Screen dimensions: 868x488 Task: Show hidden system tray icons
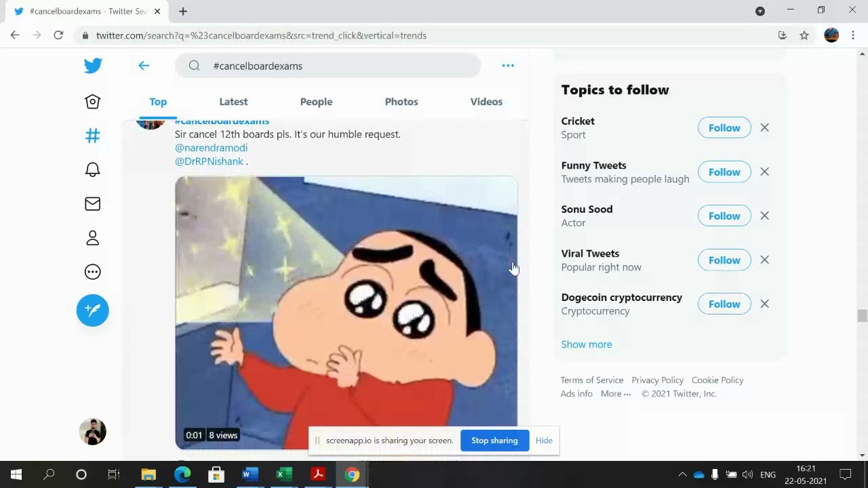click(682, 474)
